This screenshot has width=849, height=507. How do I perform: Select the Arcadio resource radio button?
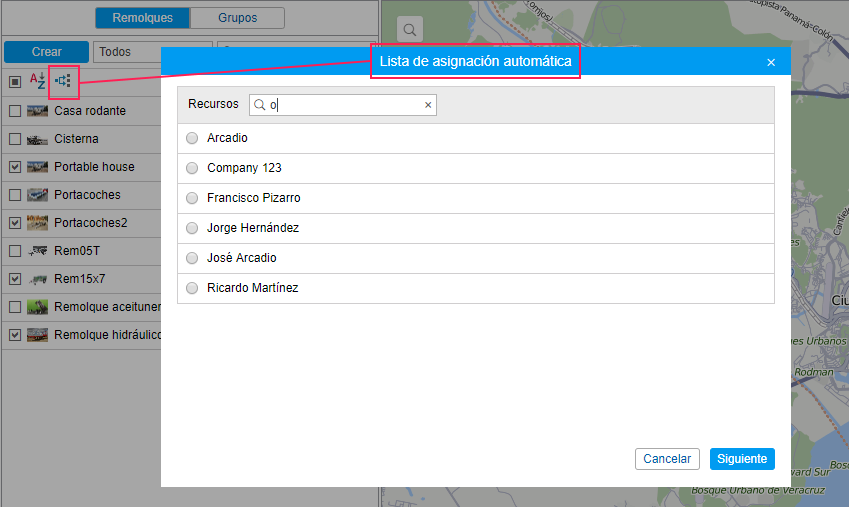pyautogui.click(x=192, y=138)
